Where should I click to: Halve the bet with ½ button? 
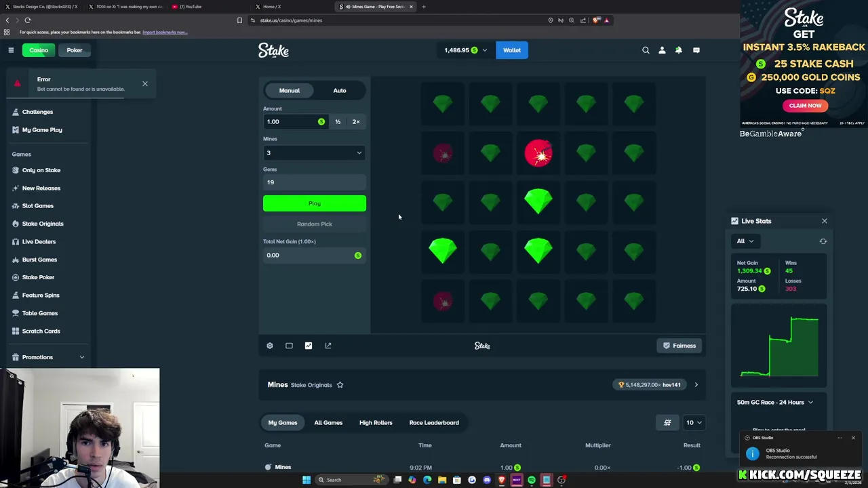[338, 122]
